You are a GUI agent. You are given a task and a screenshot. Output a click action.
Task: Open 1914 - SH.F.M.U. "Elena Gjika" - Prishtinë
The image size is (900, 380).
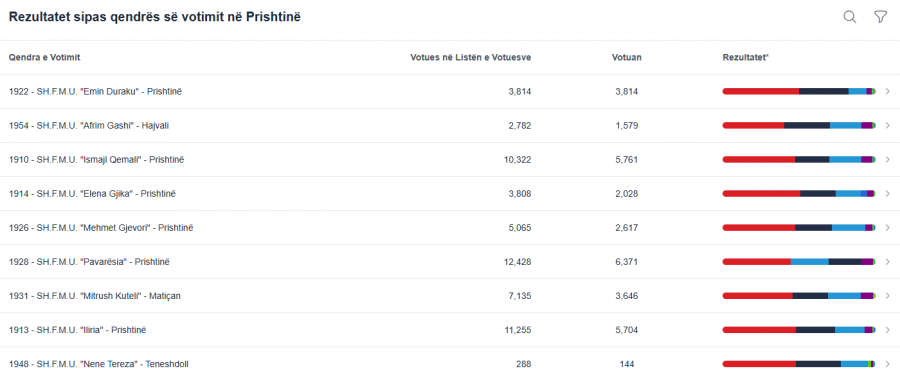(x=92, y=193)
